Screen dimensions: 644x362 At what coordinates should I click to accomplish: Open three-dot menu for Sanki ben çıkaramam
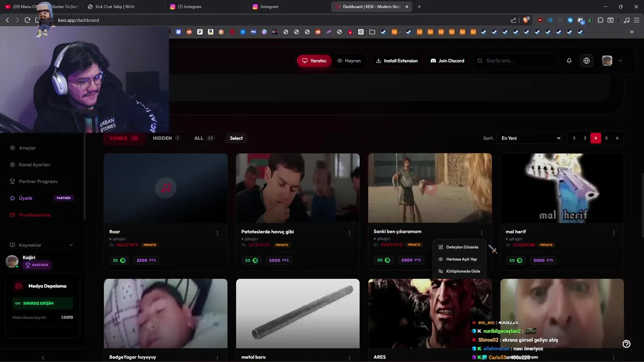click(x=481, y=233)
